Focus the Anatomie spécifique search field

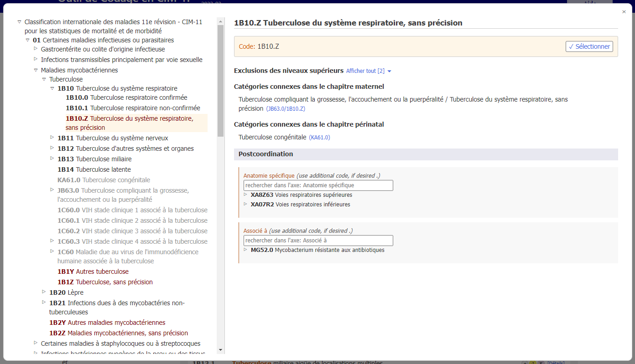[318, 185]
